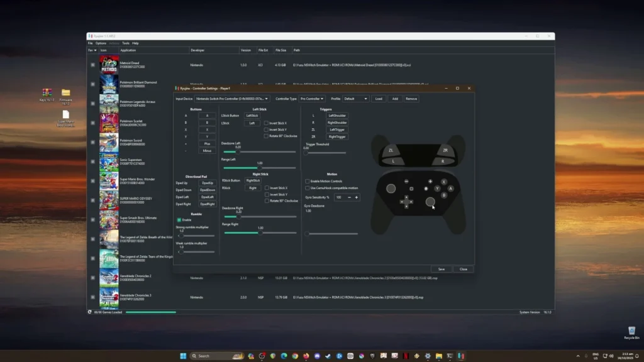The image size is (644, 362).
Task: Open the Help menu in Ryujinx
Action: [x=136, y=43]
